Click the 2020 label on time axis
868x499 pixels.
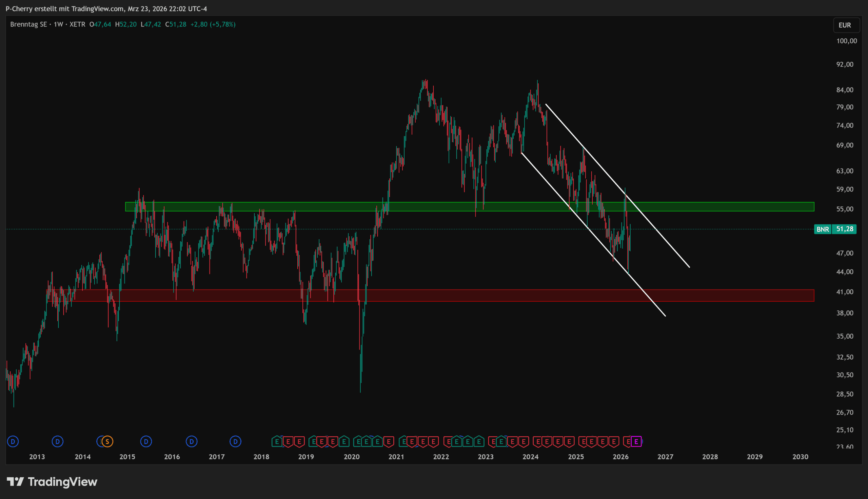tap(352, 457)
